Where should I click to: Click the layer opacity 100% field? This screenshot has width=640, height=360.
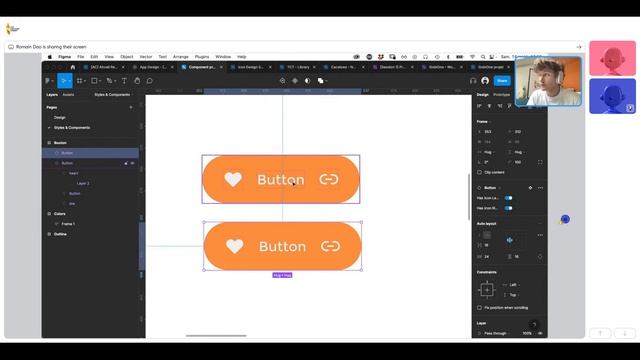[x=527, y=333]
